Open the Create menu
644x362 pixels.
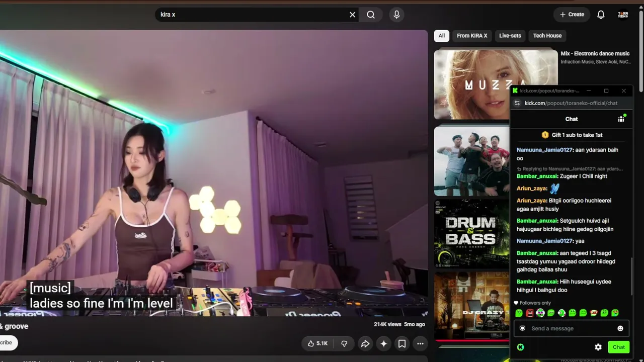(572, 15)
